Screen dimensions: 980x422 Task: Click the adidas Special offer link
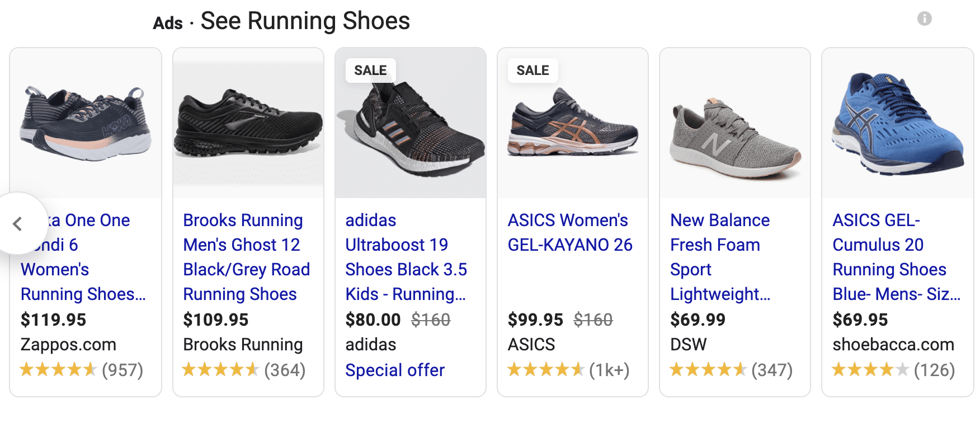[394, 370]
